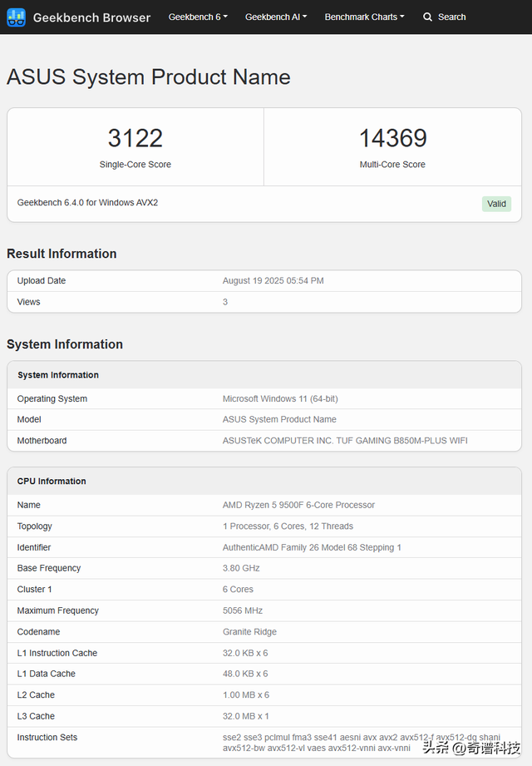
Task: Click the Codename row label
Action: pos(38,631)
